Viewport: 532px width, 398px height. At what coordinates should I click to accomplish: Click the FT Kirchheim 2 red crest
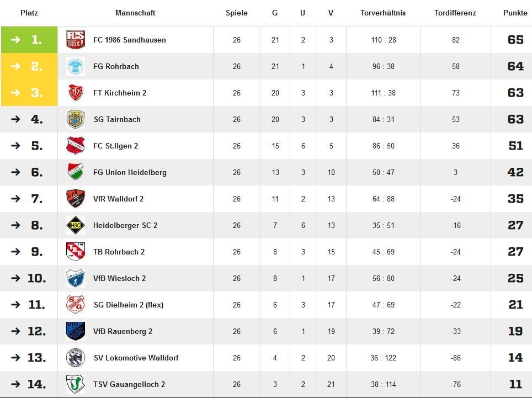(75, 93)
